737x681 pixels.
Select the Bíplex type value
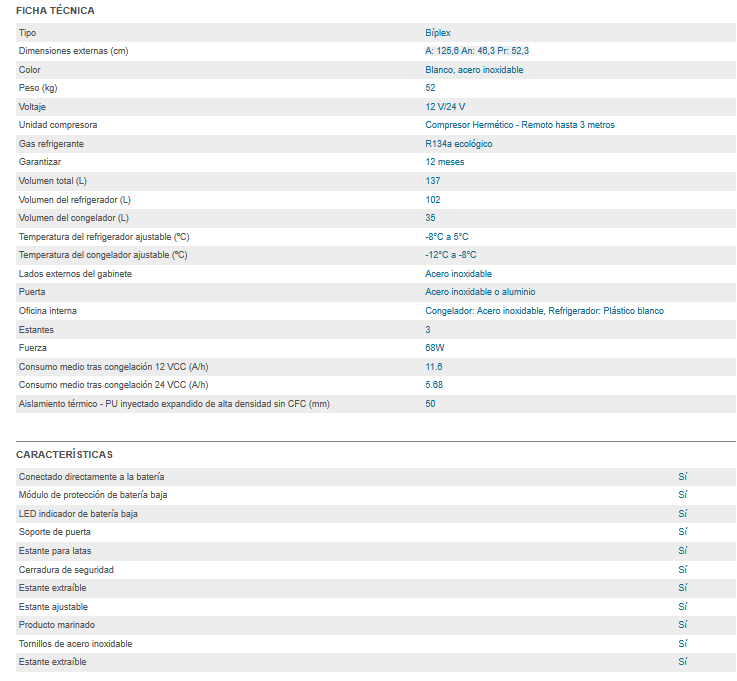[438, 33]
